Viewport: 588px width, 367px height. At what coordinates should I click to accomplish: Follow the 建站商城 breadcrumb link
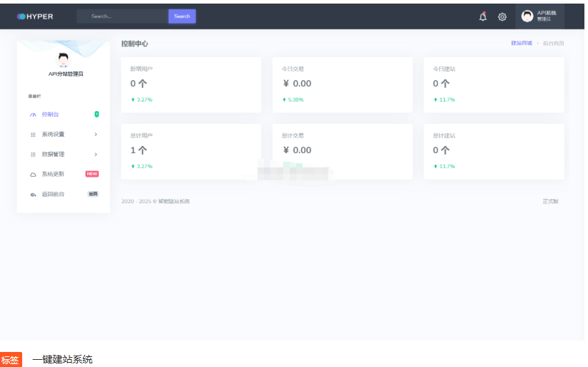521,43
